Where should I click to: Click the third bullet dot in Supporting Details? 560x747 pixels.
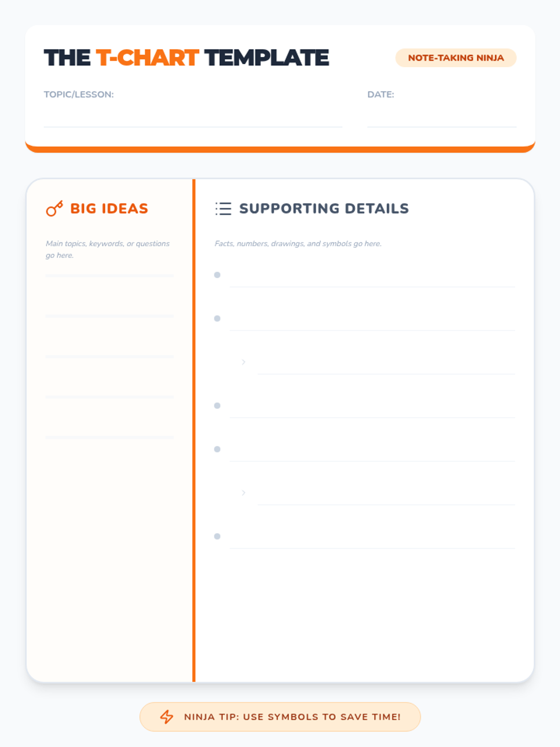(217, 406)
